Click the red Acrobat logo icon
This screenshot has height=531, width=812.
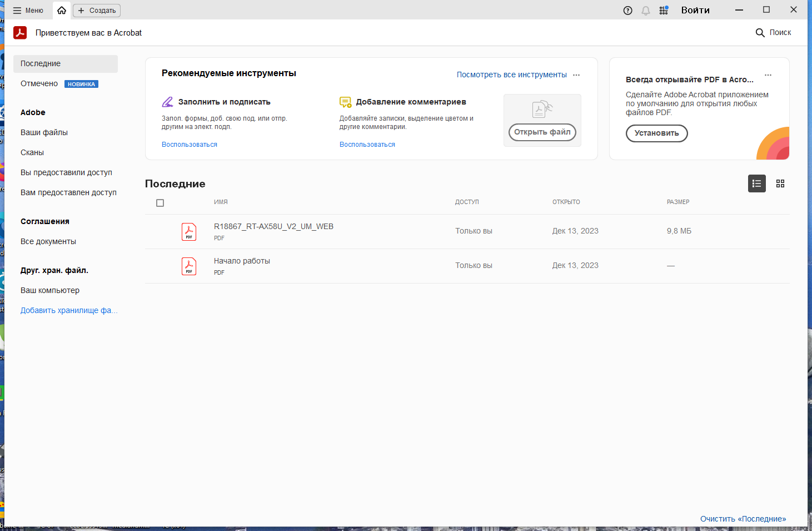tap(20, 32)
